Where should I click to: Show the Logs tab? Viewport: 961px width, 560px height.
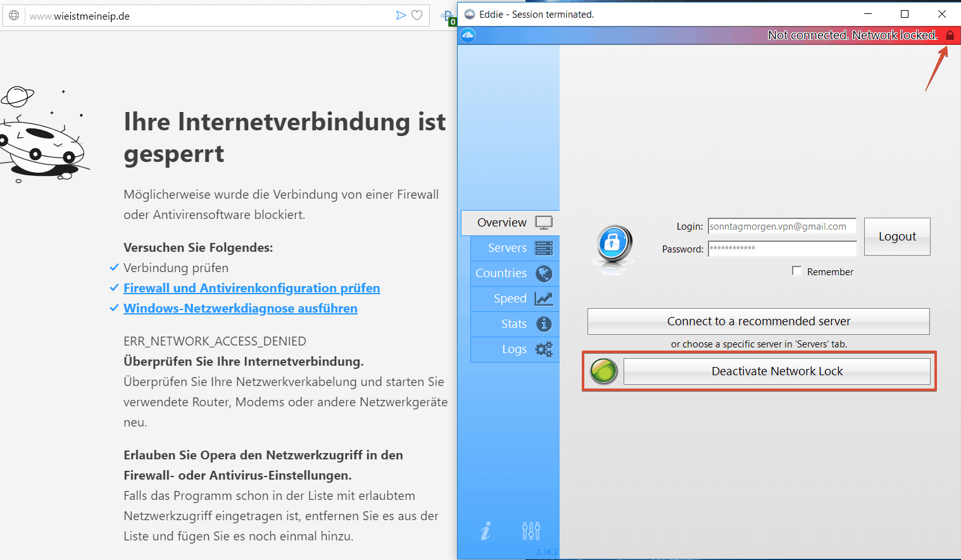point(515,349)
